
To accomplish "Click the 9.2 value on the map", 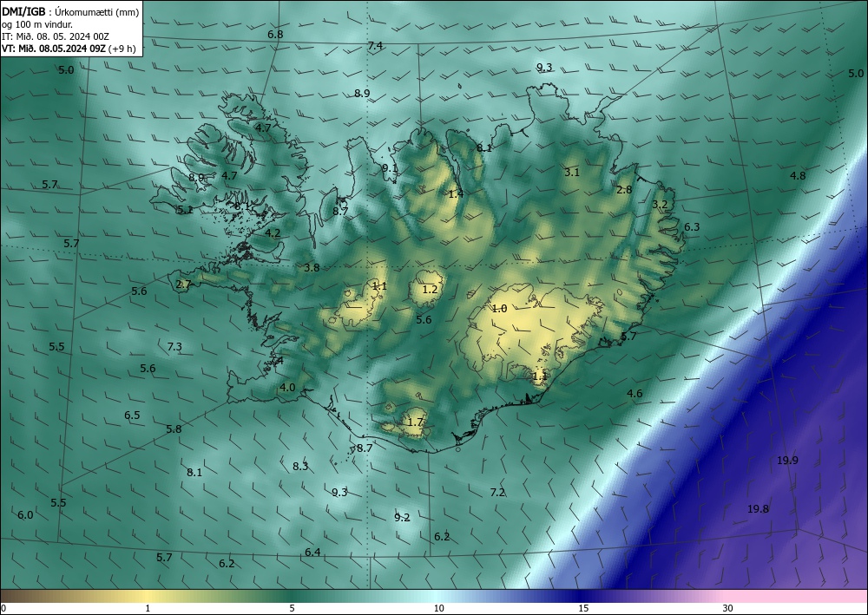I will point(402,517).
